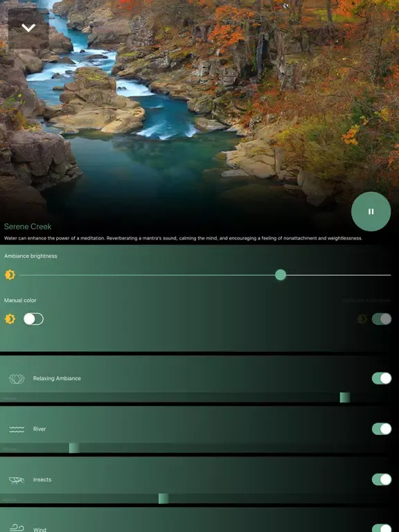Click the Relaxing Ambiance label

[57, 378]
